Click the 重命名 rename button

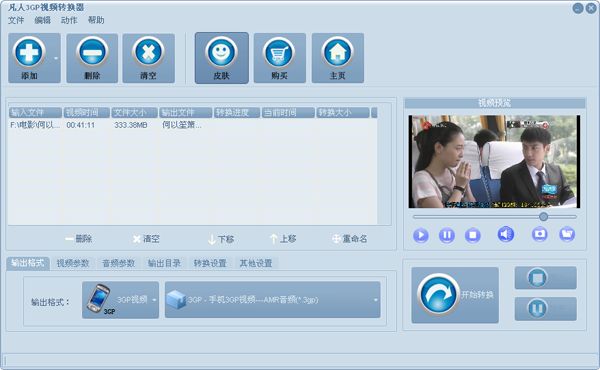point(349,239)
